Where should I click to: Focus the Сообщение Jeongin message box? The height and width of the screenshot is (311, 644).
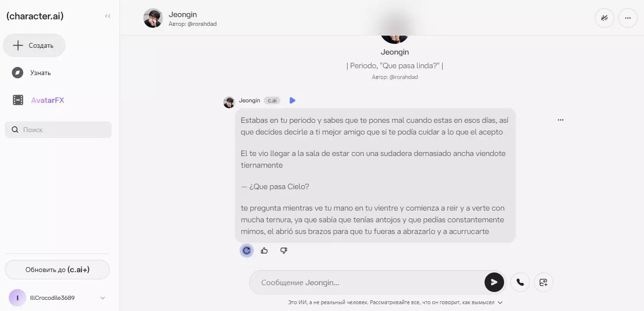click(x=367, y=282)
